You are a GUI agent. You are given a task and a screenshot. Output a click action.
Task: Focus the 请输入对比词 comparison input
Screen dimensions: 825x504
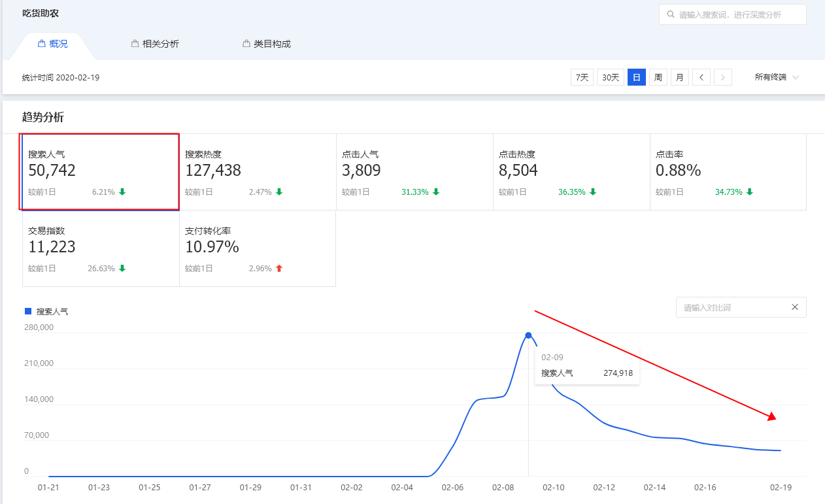tap(732, 307)
